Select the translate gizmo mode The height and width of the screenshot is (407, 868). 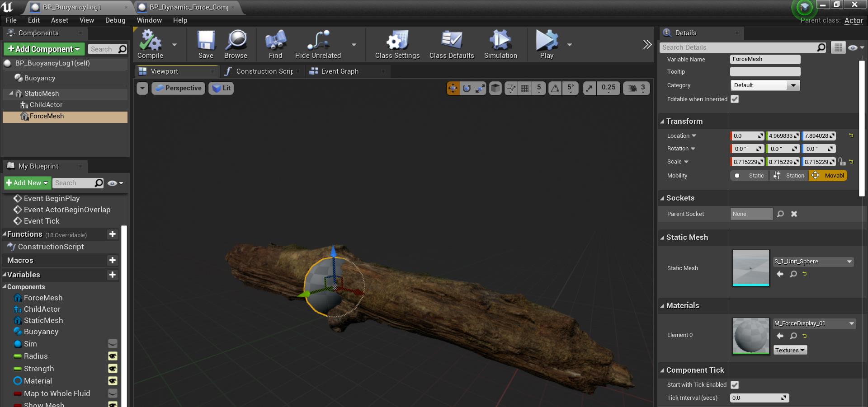pyautogui.click(x=453, y=88)
